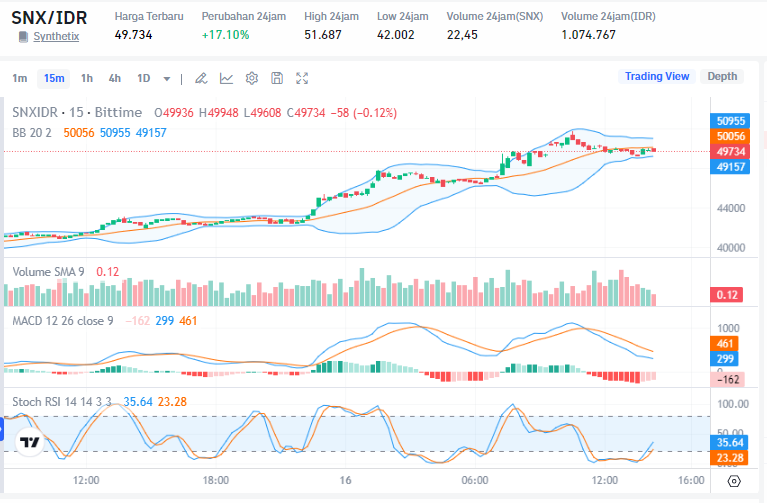Click the +17.10% 24h change value

[x=226, y=35]
